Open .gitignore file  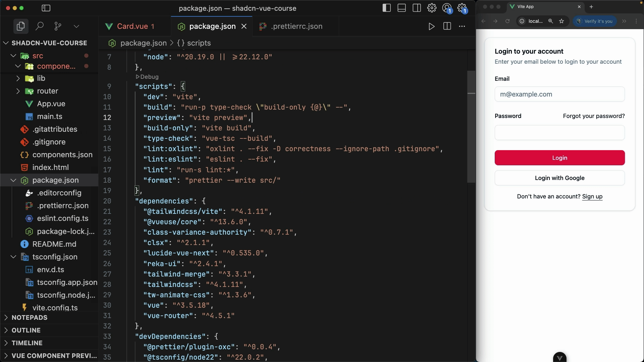49,142
